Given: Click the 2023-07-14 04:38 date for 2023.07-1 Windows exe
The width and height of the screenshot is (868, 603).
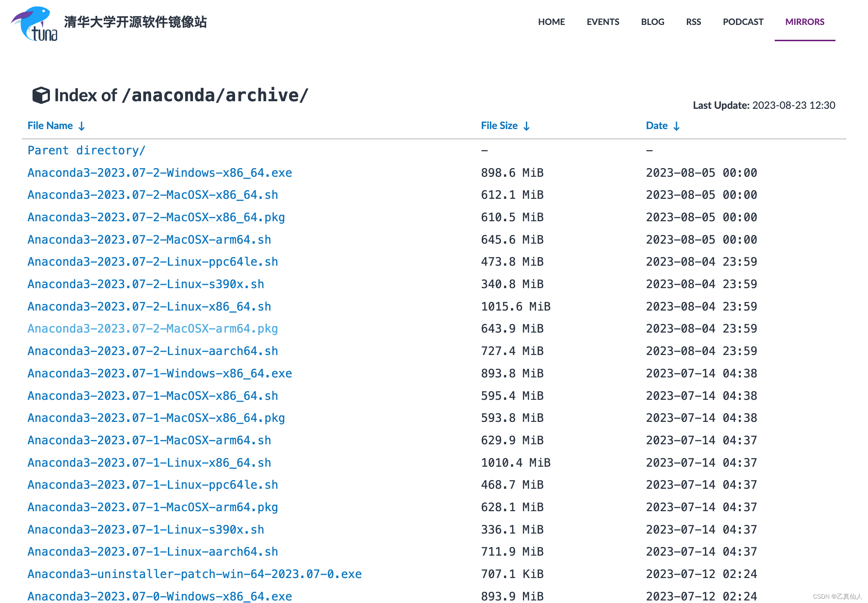Looking at the screenshot, I should 701,373.
